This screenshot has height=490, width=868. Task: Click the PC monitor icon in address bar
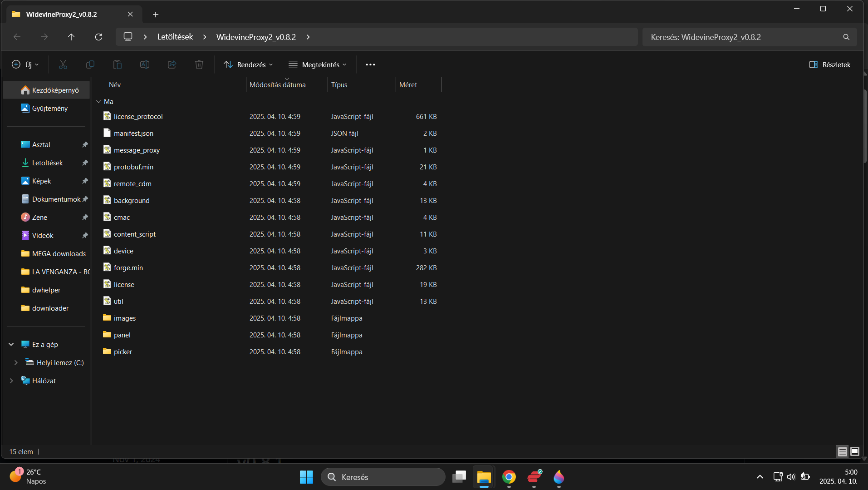(x=128, y=37)
